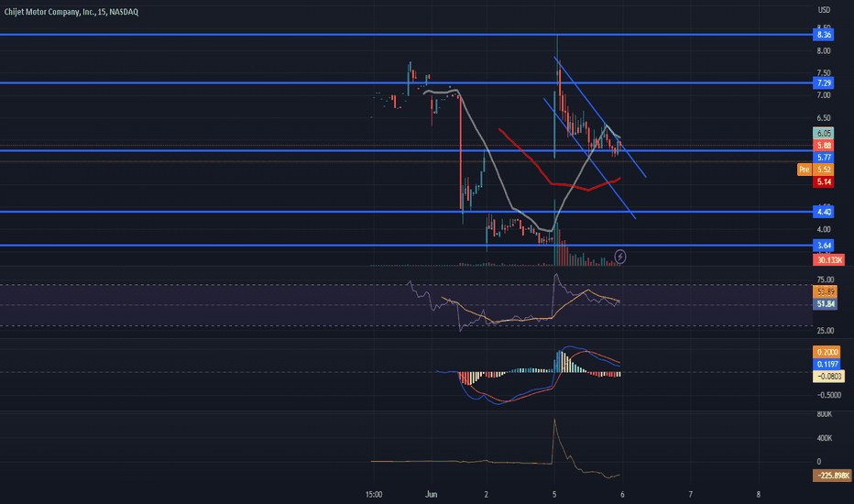Click the -0.5000 MACD scale label

coord(829,395)
